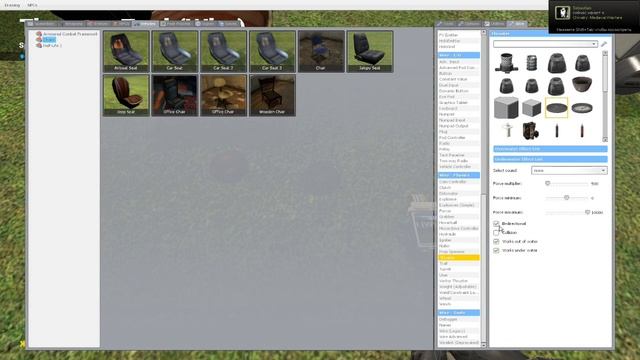Click tool list scrollbar up arrow
The width and height of the screenshot is (640, 360).
[x=484, y=32]
